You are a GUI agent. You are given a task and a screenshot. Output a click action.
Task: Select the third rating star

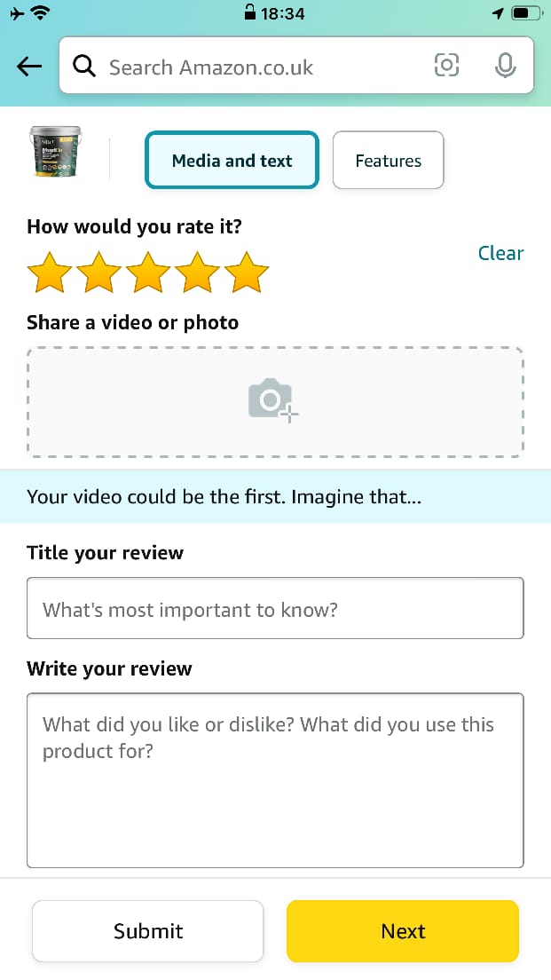[x=148, y=273]
